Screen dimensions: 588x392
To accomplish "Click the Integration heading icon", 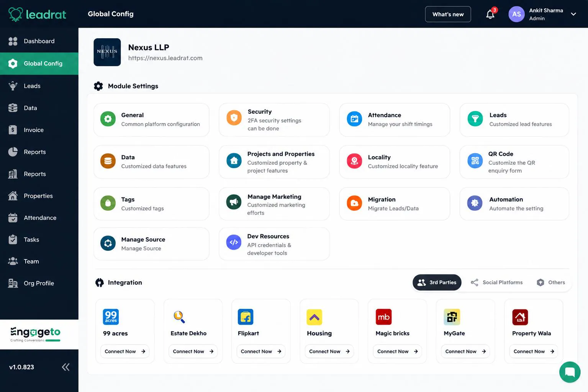I will [x=100, y=283].
